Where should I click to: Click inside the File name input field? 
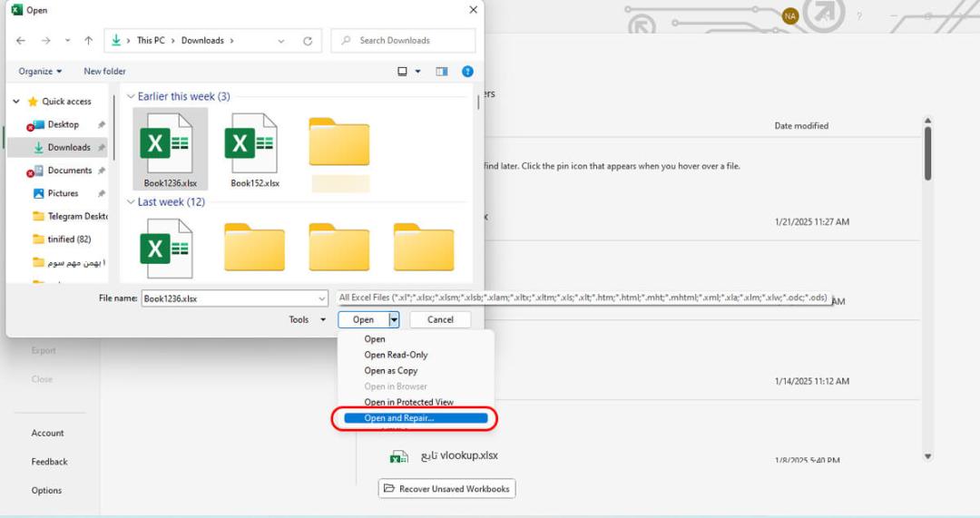(x=230, y=298)
